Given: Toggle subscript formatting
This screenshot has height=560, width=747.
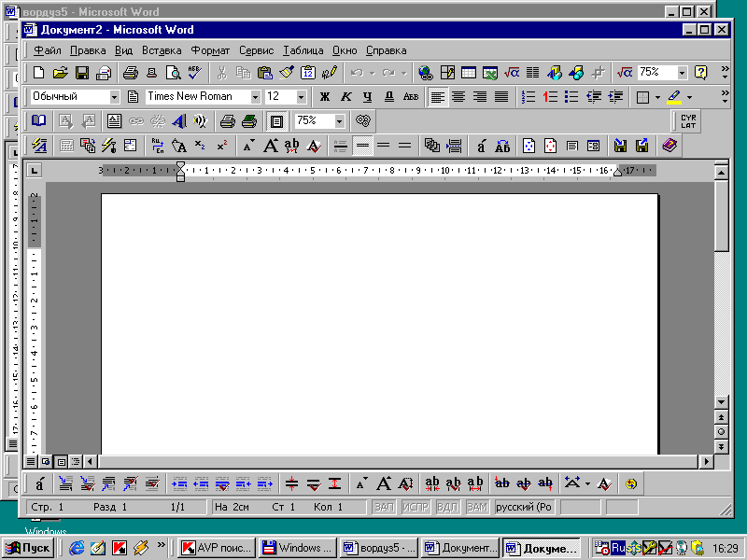Looking at the screenshot, I should (201, 146).
